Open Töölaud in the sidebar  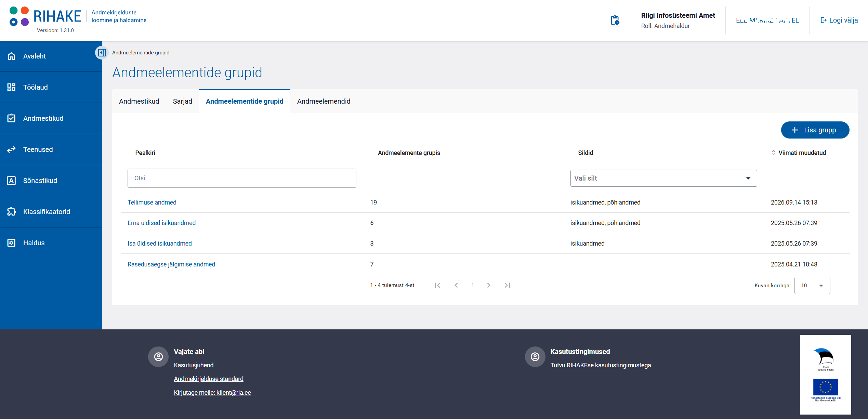tap(51, 87)
